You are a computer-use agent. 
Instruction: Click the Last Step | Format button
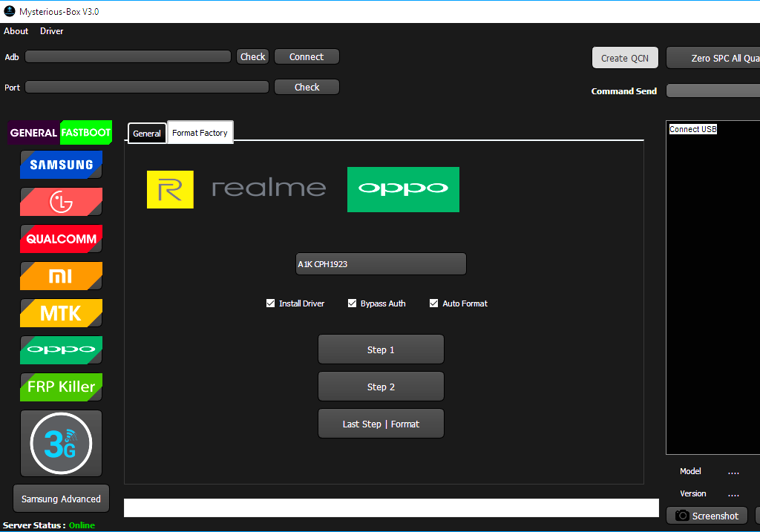tap(381, 423)
